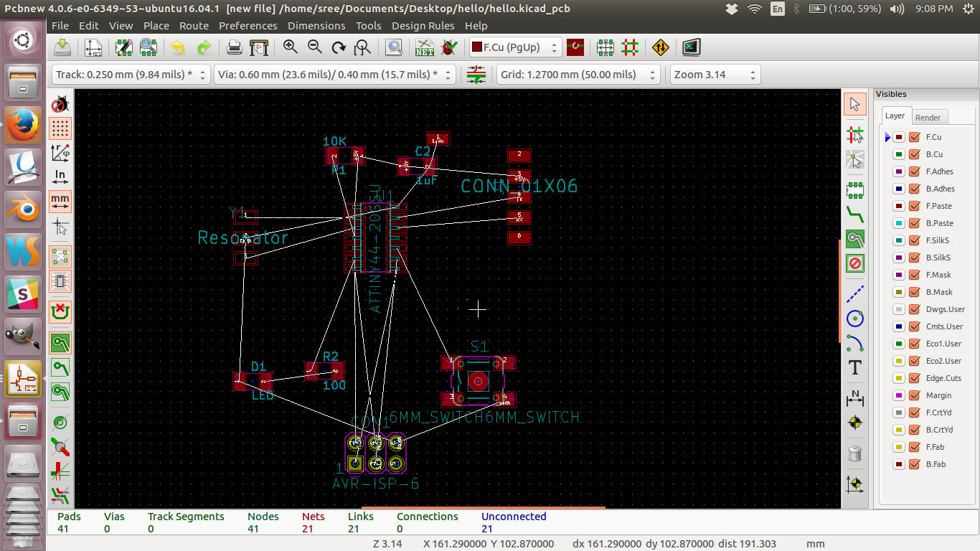Switch units to inches
The width and height of the screenshot is (980, 551).
60,176
